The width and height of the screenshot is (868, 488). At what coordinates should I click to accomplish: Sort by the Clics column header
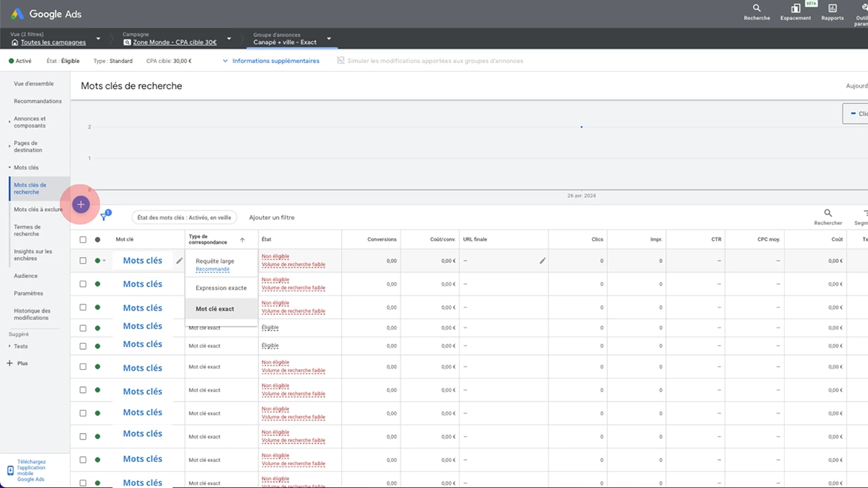point(597,240)
